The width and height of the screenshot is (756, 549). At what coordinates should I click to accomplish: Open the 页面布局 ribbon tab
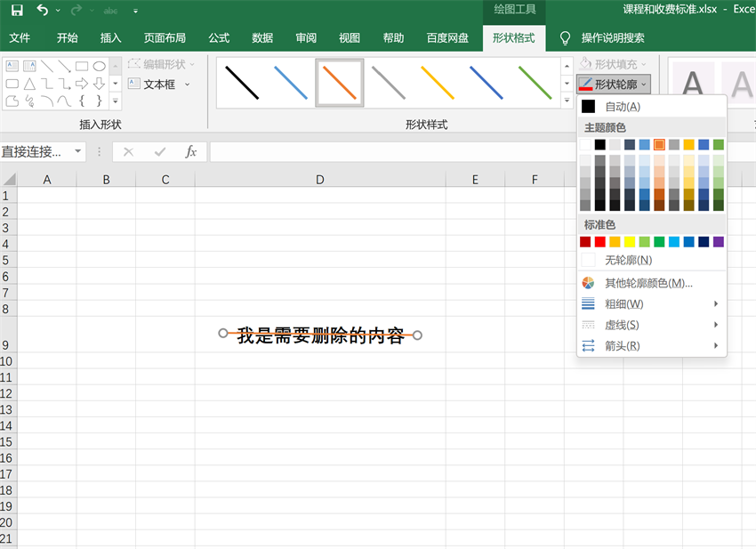click(x=165, y=38)
